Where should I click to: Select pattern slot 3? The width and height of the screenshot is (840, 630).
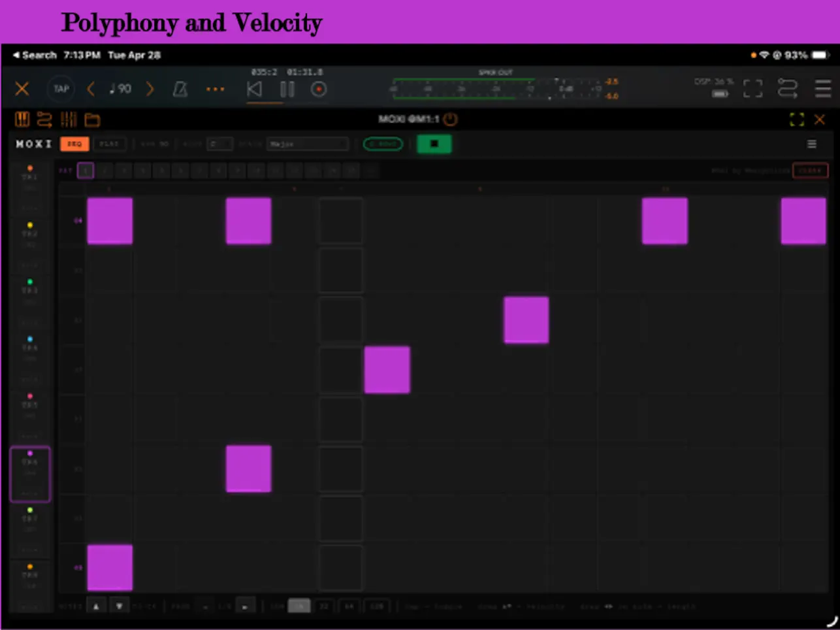[123, 171]
